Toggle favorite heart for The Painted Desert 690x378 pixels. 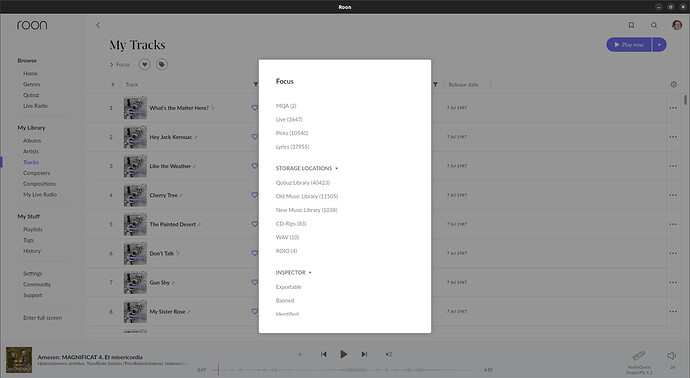[254, 224]
